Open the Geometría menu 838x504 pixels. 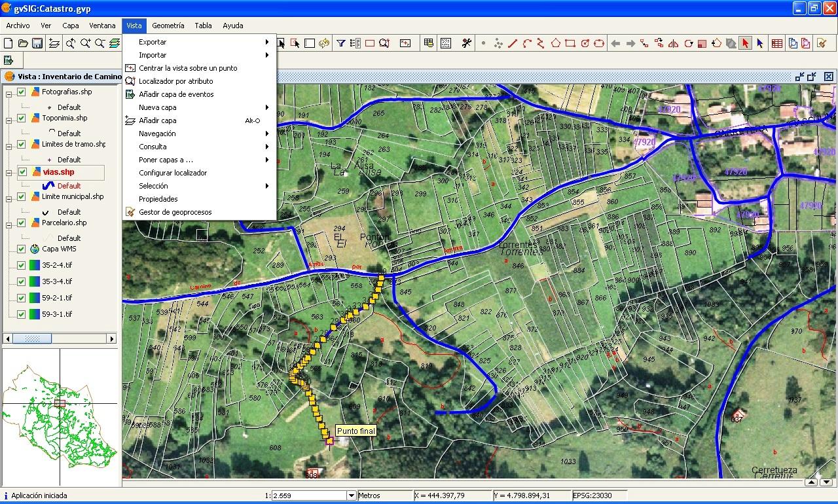[168, 26]
